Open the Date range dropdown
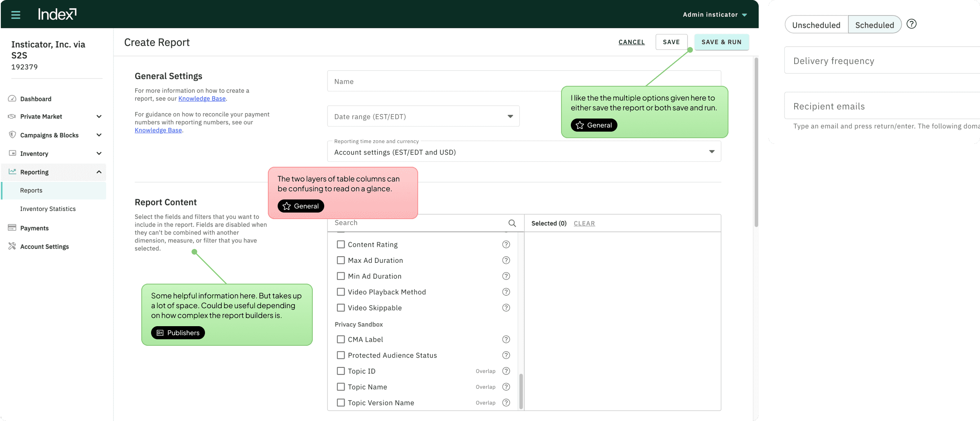The width and height of the screenshot is (980, 421). (423, 116)
